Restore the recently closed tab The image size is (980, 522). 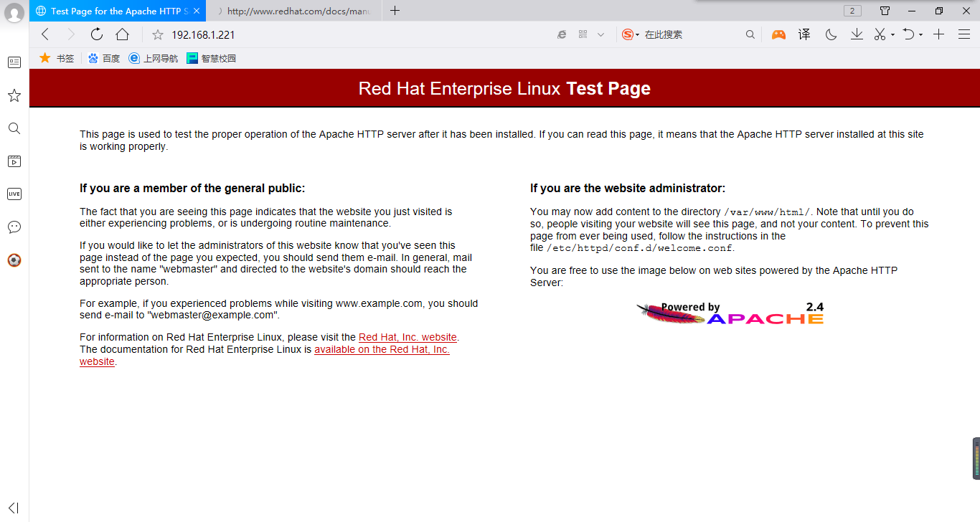coord(908,34)
